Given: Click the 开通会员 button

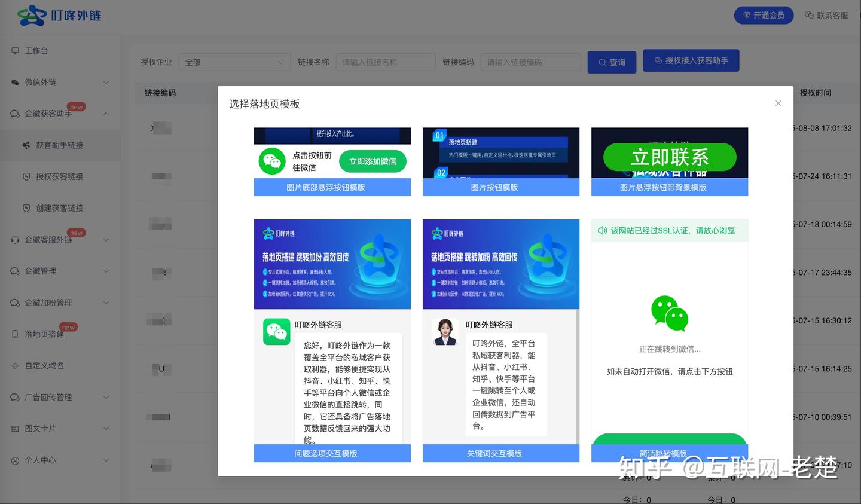Looking at the screenshot, I should coord(764,15).
